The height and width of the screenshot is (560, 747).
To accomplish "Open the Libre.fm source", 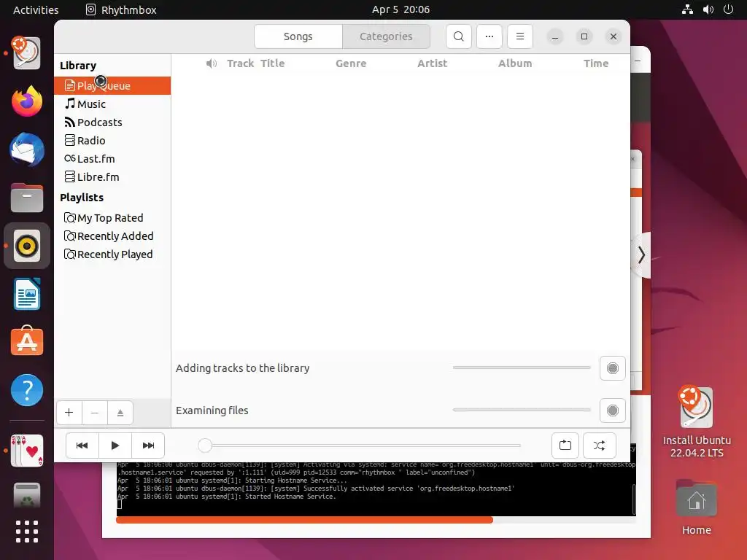I will click(x=112, y=177).
